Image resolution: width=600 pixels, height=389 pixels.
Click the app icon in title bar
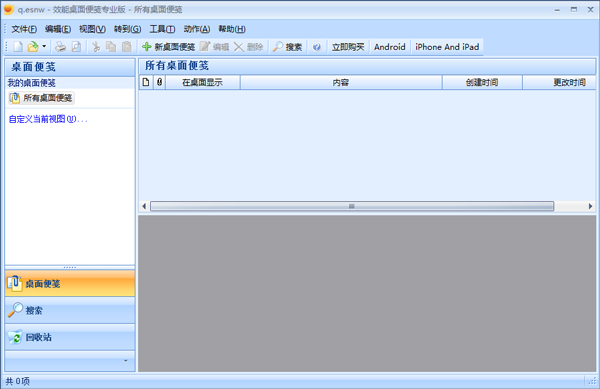(x=8, y=9)
